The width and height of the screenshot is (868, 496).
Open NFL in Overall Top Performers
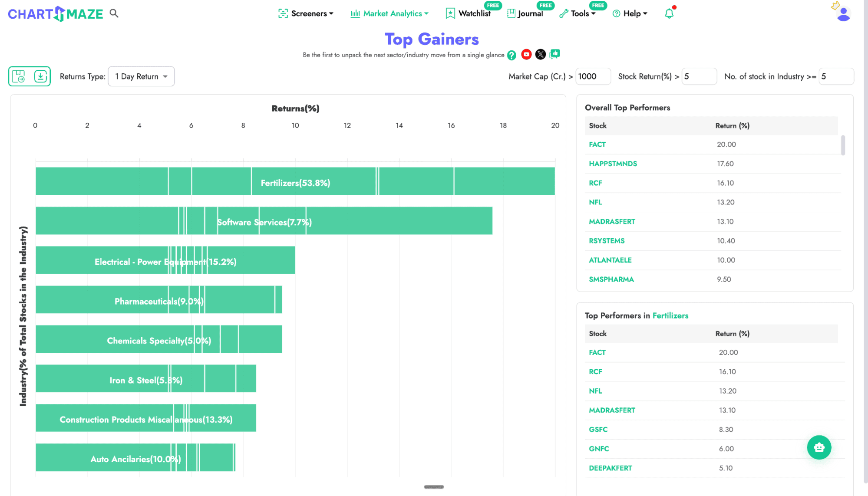coord(595,202)
